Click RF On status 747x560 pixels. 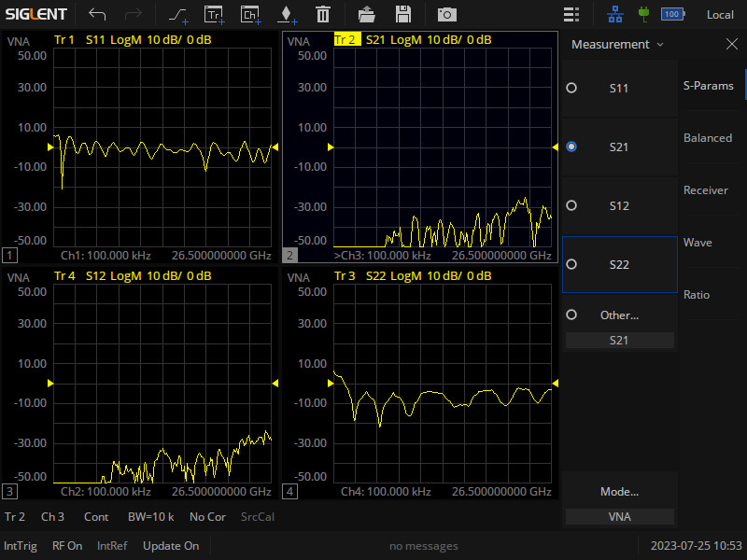[x=67, y=546]
